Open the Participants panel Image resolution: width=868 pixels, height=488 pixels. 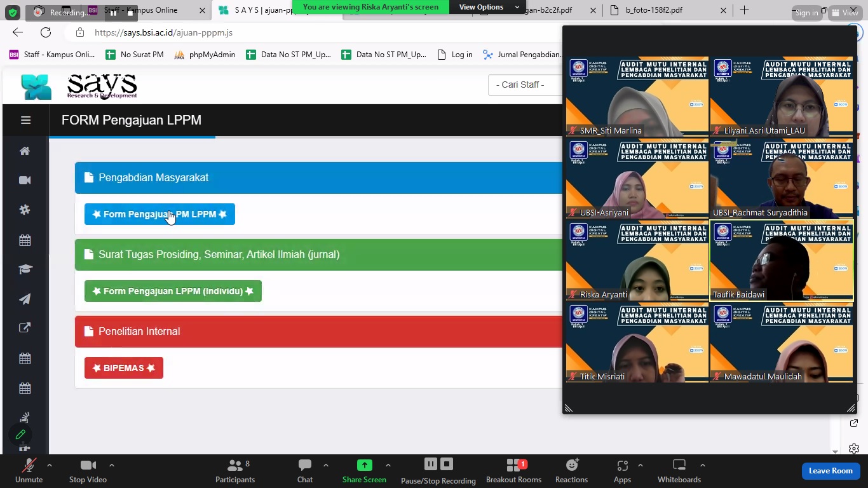click(x=235, y=471)
